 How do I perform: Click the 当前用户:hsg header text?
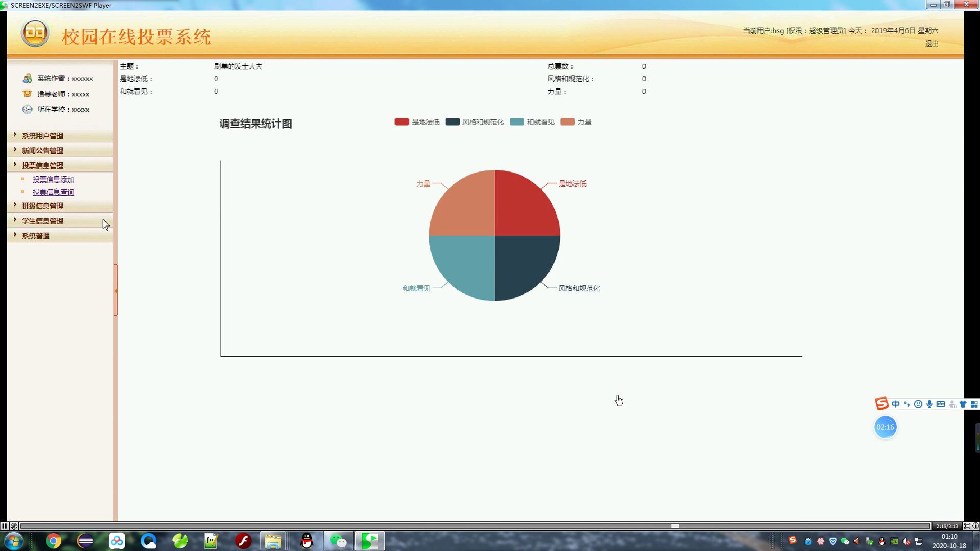(763, 31)
